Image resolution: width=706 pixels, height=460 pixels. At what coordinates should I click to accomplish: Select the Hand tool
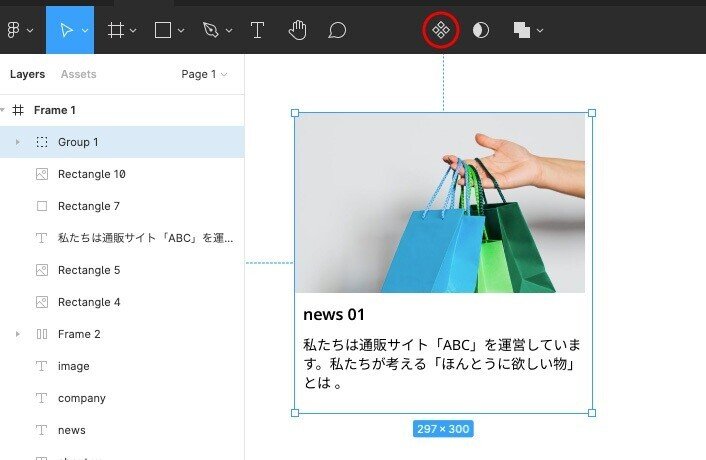297,30
